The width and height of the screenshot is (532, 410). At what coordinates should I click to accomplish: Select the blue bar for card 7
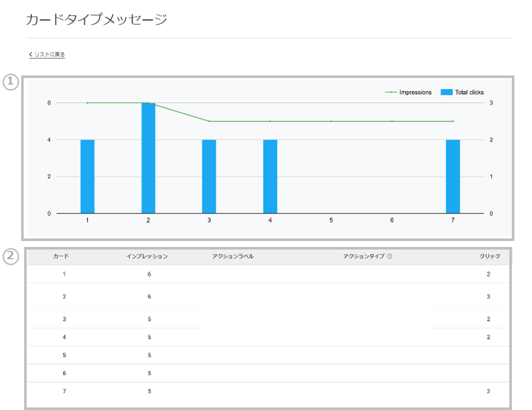click(452, 176)
